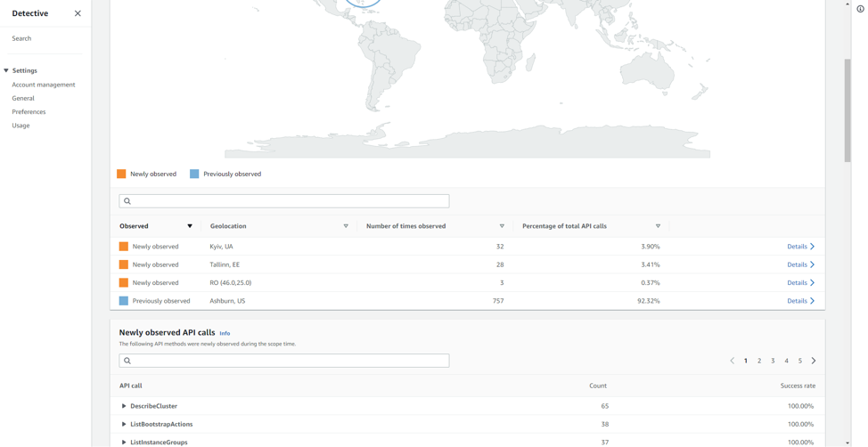The height and width of the screenshot is (447, 868).
Task: Expand the DescribeCluster API call row
Action: (x=124, y=406)
